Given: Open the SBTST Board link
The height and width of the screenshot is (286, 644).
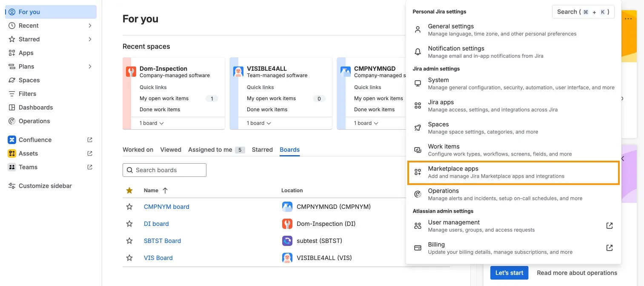Looking at the screenshot, I should click(162, 241).
